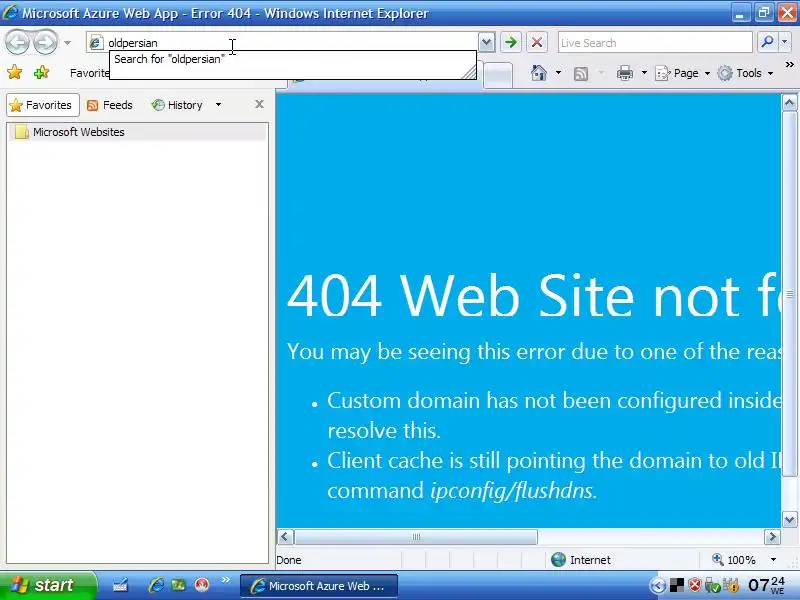Open the Microsoft Websites folder

(137, 132)
